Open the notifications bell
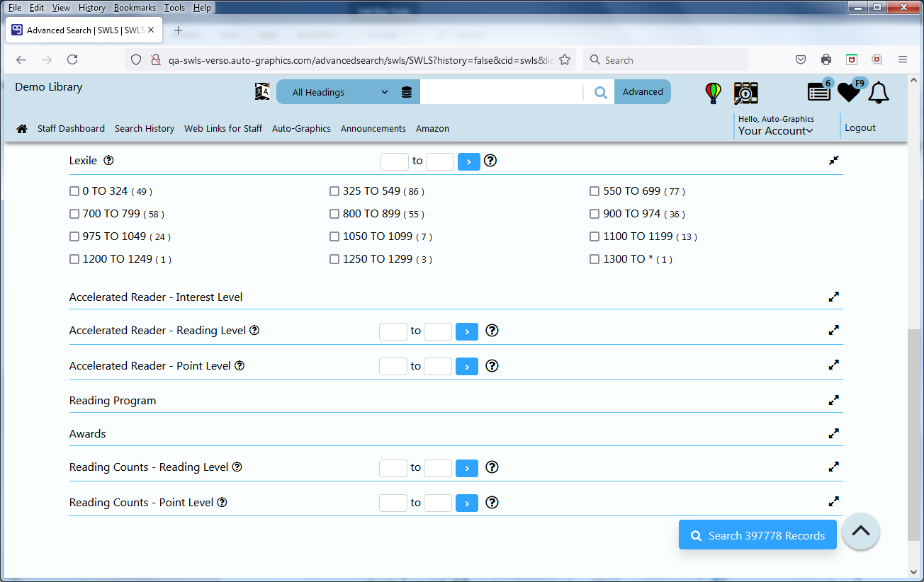Screen dimensions: 924x582 (x=879, y=92)
